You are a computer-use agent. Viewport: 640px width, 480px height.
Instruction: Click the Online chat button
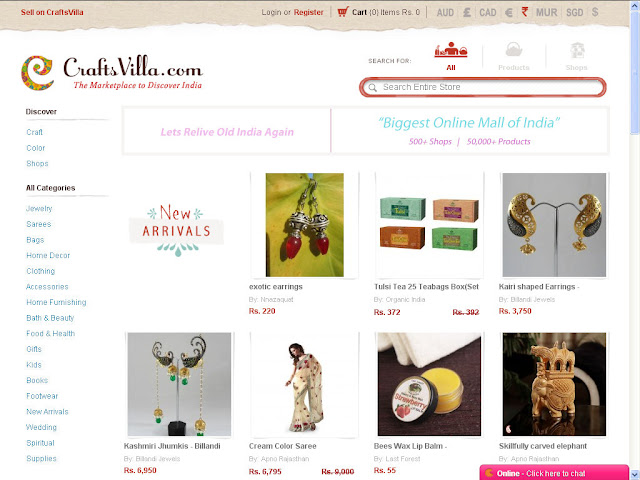pos(554,473)
